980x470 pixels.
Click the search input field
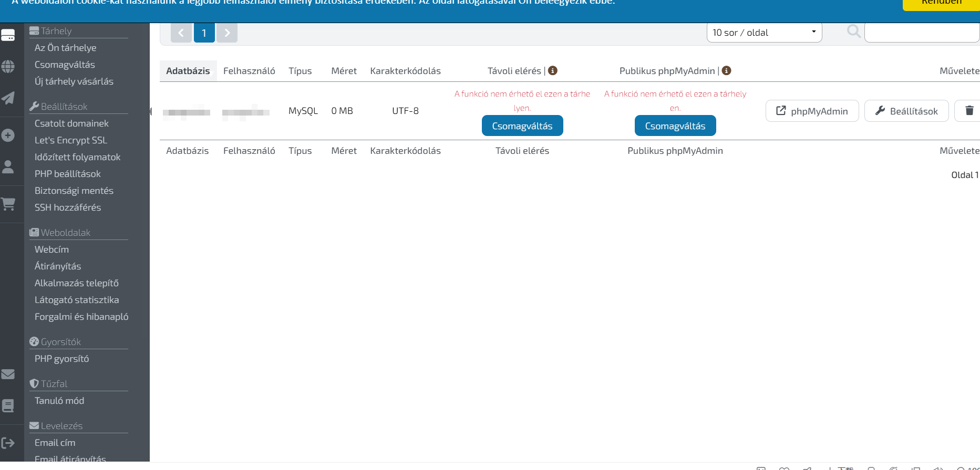[x=922, y=33]
